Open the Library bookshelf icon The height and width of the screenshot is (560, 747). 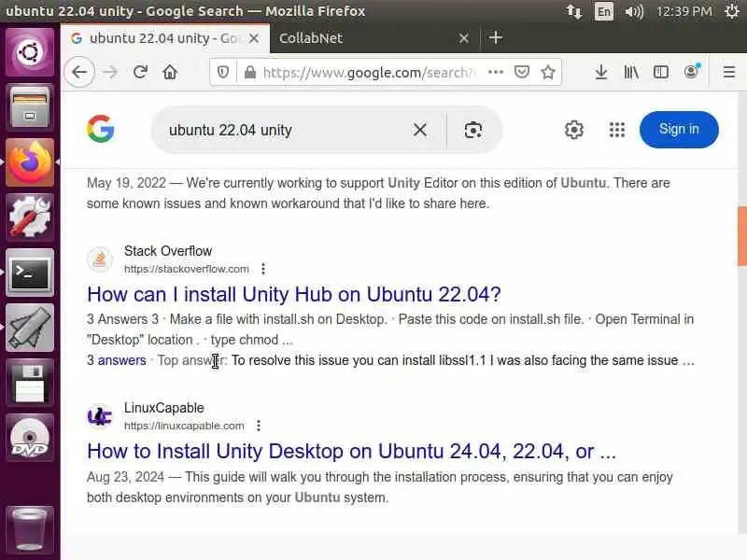[631, 72]
